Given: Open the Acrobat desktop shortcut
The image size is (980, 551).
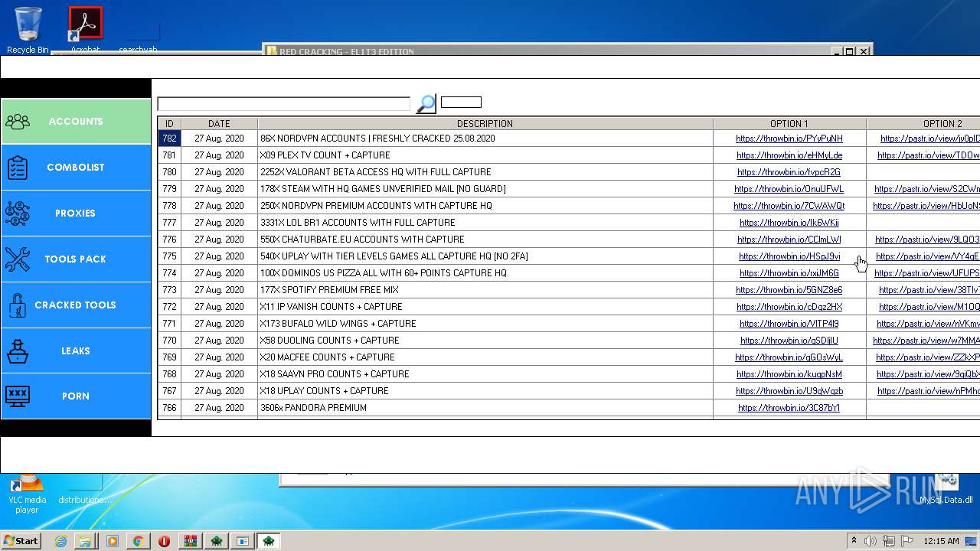Looking at the screenshot, I should [x=85, y=30].
